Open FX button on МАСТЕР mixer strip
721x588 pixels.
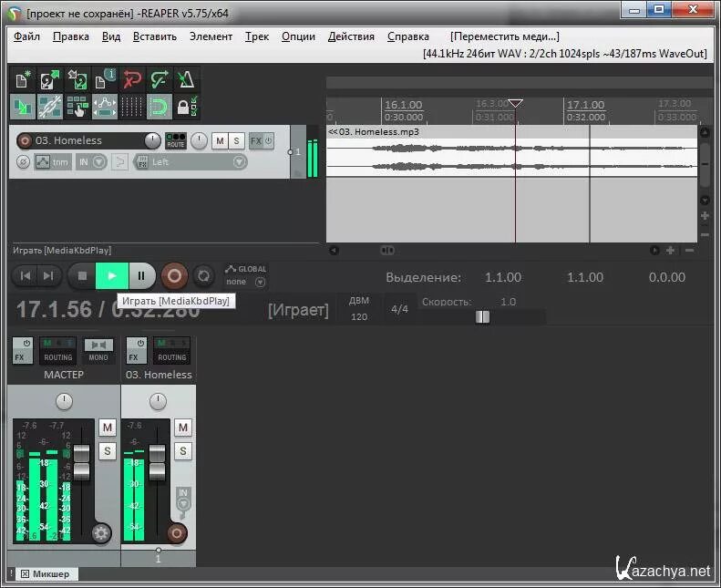coord(22,350)
